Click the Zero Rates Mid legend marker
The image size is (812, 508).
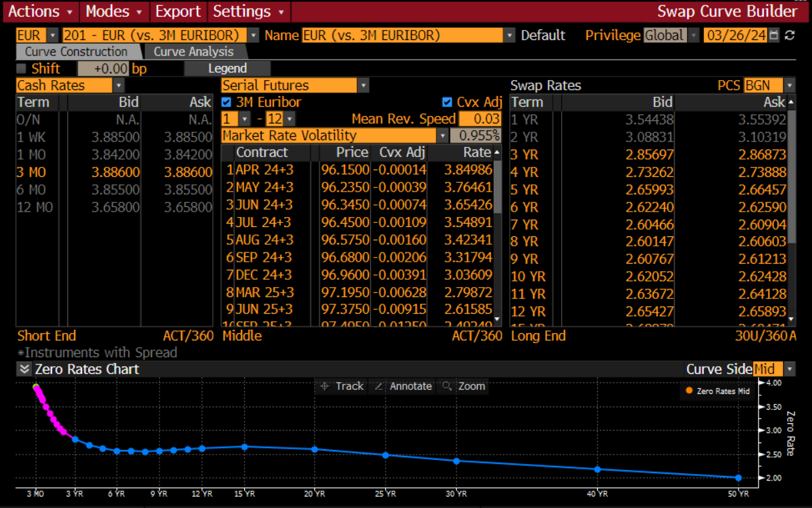point(689,391)
